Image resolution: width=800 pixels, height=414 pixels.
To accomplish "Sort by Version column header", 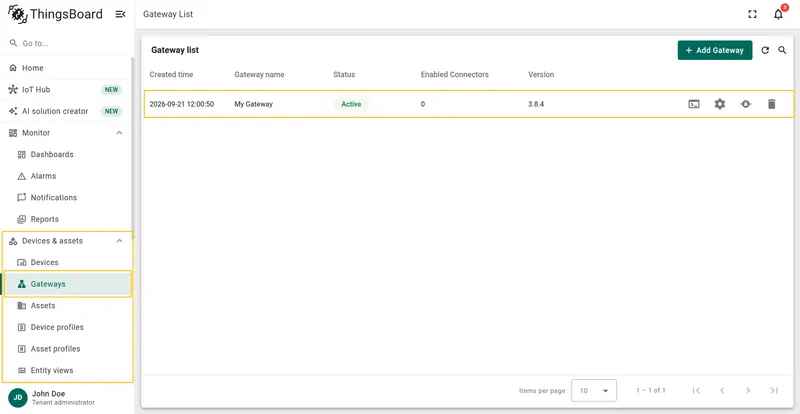I will (541, 75).
